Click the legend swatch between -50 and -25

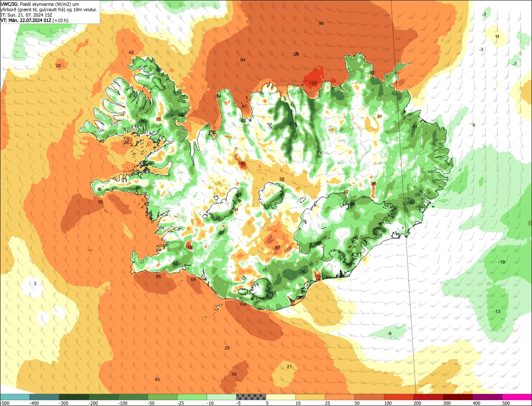pos(163,396)
